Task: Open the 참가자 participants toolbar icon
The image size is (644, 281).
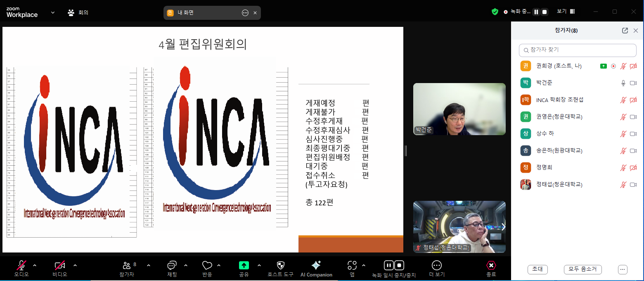Action: (x=127, y=265)
